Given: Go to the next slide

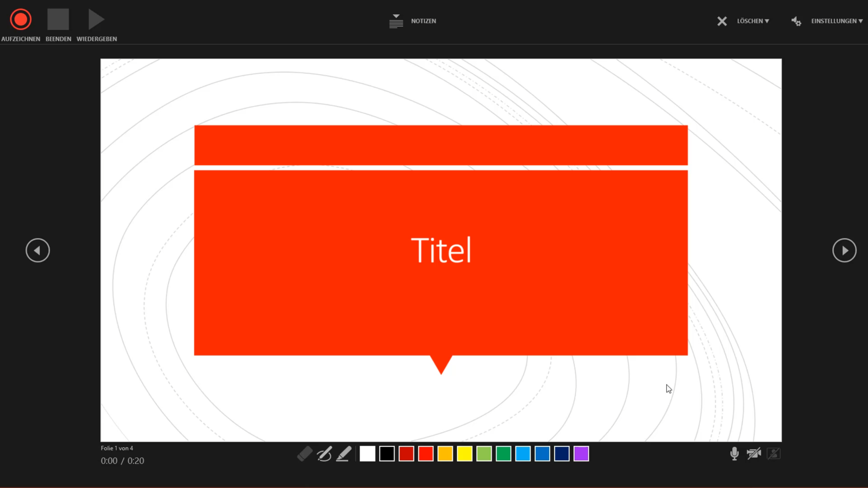Looking at the screenshot, I should coord(844,250).
